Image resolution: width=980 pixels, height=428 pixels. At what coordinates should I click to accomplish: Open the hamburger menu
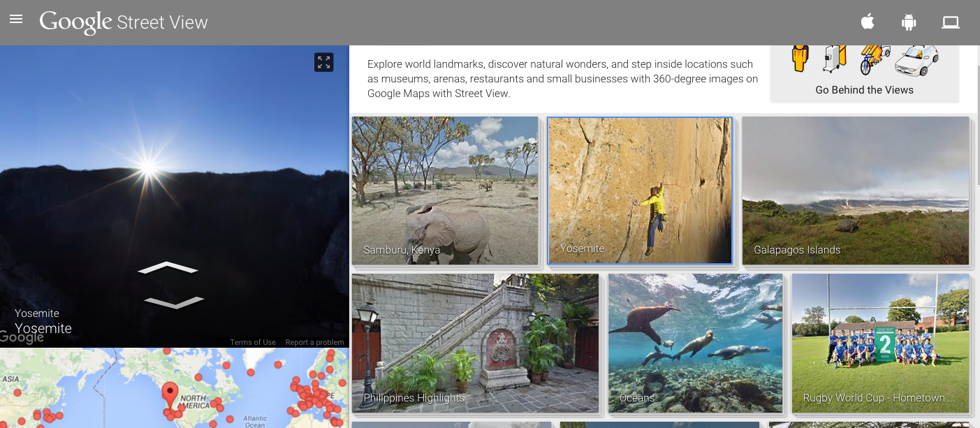[x=16, y=20]
